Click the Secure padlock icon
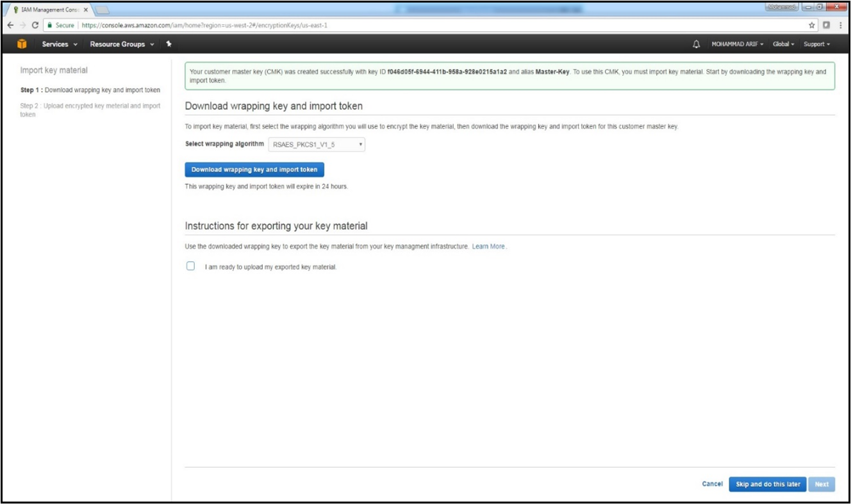 click(x=49, y=26)
